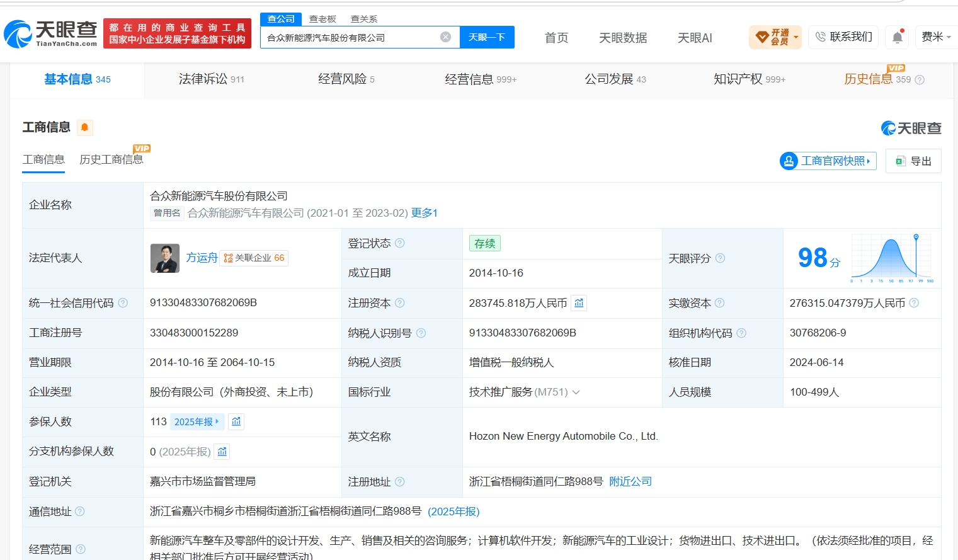The width and height of the screenshot is (958, 560).
Task: Open the chart icon next to 283745.818万人民币
Action: (579, 303)
